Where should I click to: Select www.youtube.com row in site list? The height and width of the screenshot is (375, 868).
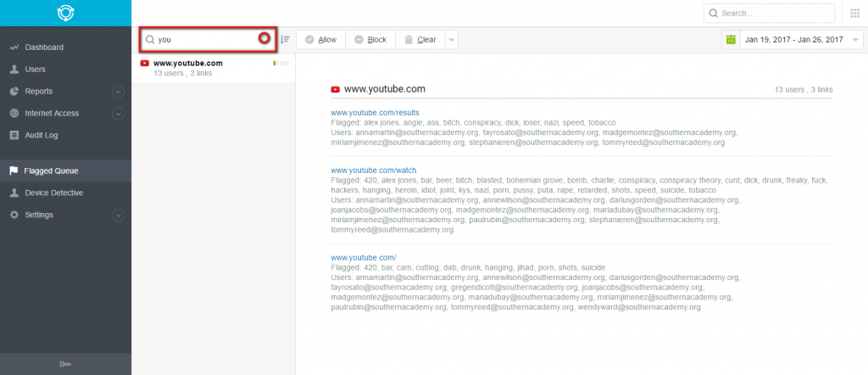213,68
